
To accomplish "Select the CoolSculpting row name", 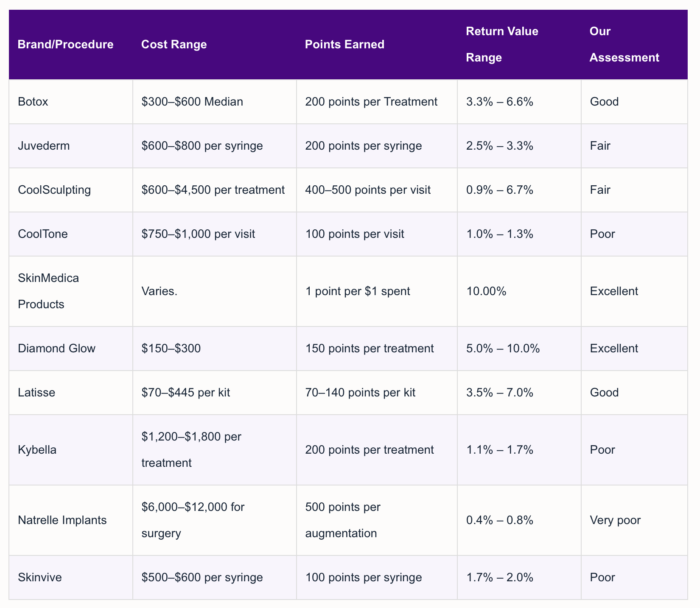I will click(54, 190).
